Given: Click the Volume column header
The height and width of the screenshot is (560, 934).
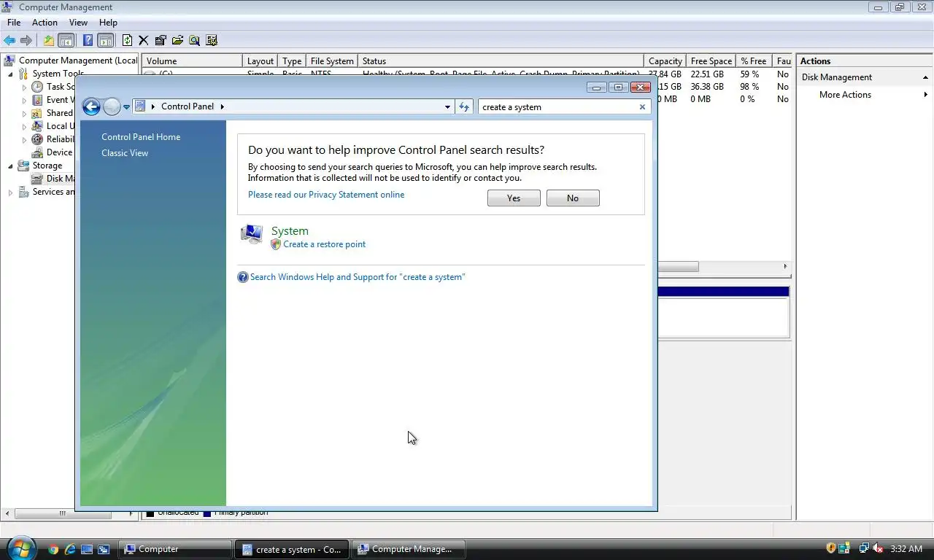Looking at the screenshot, I should (x=193, y=61).
